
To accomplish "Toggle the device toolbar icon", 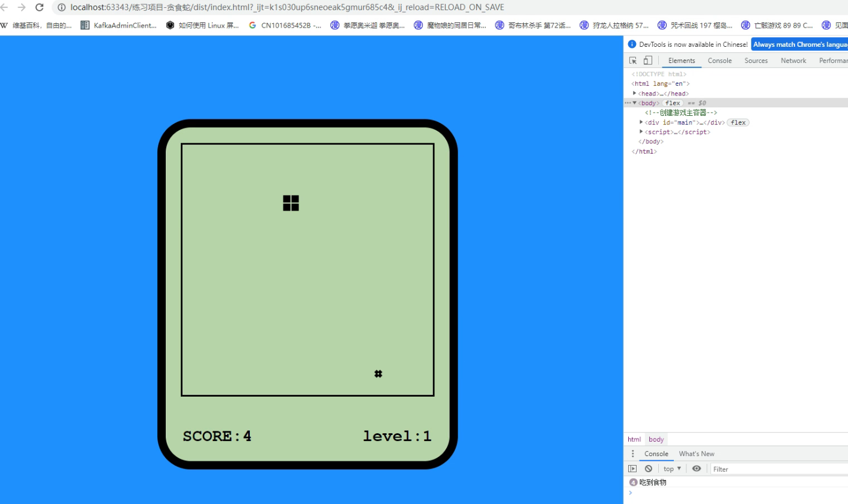I will (x=647, y=61).
